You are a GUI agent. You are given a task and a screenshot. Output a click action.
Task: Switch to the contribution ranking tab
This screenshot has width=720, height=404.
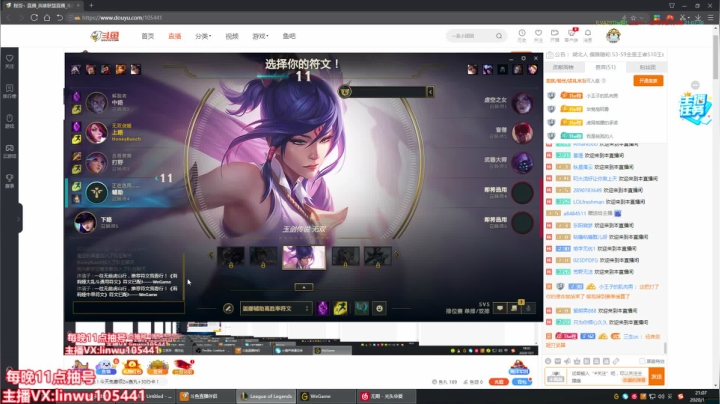[x=563, y=67]
